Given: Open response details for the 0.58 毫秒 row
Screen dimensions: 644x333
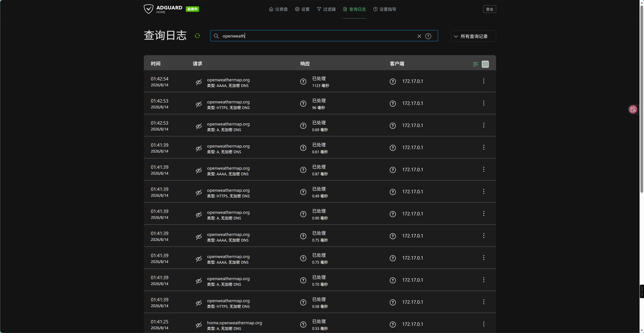Looking at the screenshot, I should (x=303, y=302).
